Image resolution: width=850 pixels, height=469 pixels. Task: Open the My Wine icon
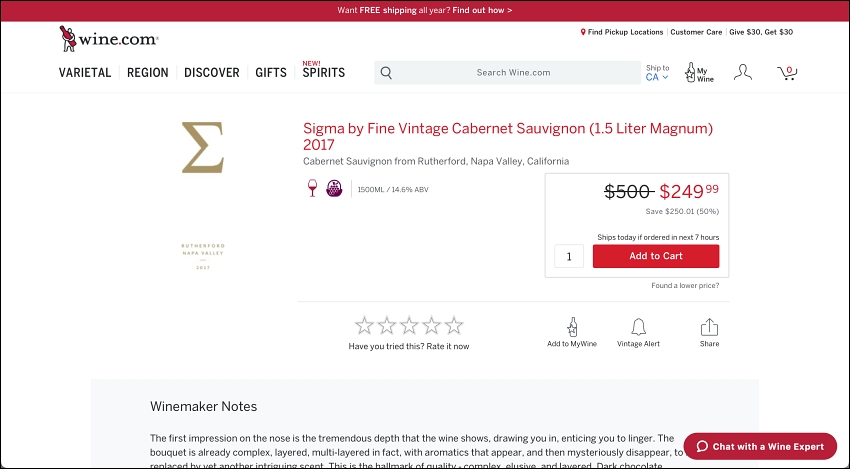click(698, 73)
